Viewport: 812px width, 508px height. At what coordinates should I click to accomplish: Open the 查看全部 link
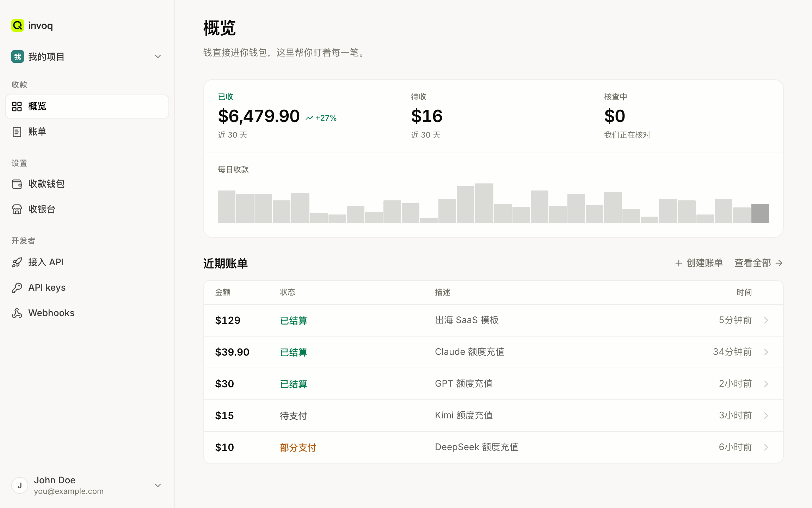pos(759,263)
